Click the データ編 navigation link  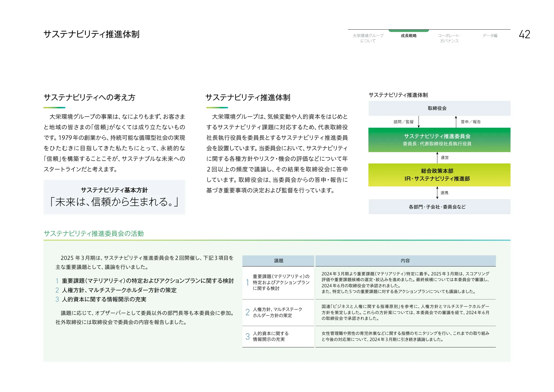point(490,35)
